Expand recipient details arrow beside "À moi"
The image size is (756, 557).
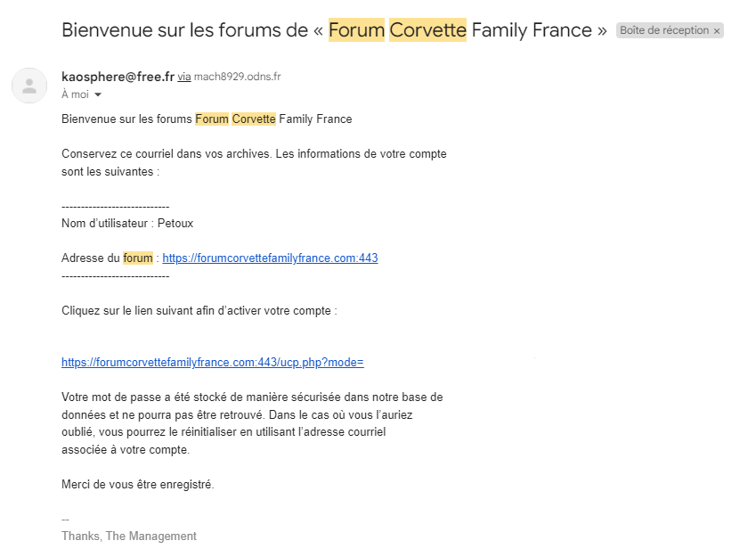click(x=98, y=94)
